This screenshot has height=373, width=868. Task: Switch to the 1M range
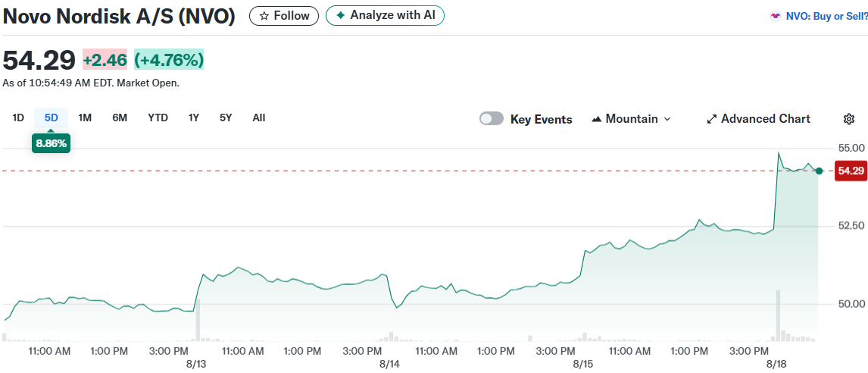tap(85, 118)
